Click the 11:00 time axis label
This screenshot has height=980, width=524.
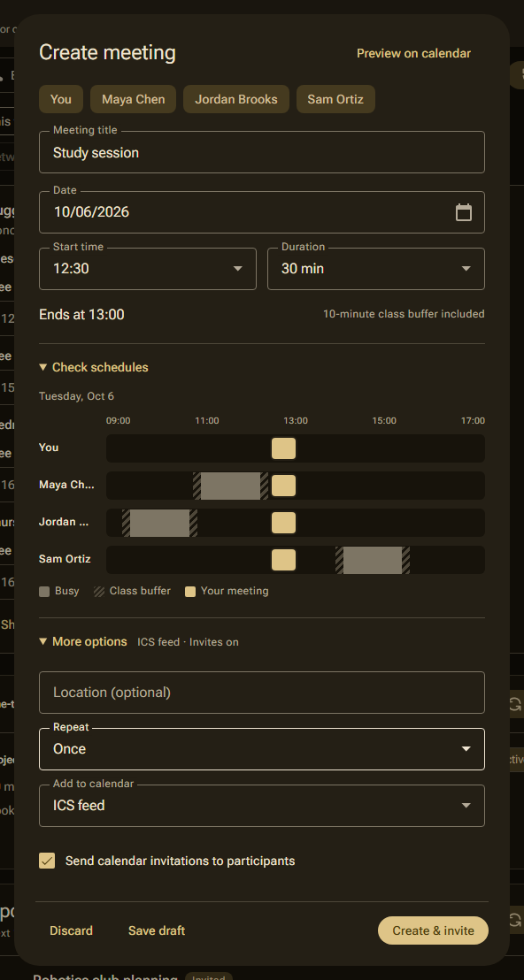pyautogui.click(x=207, y=421)
